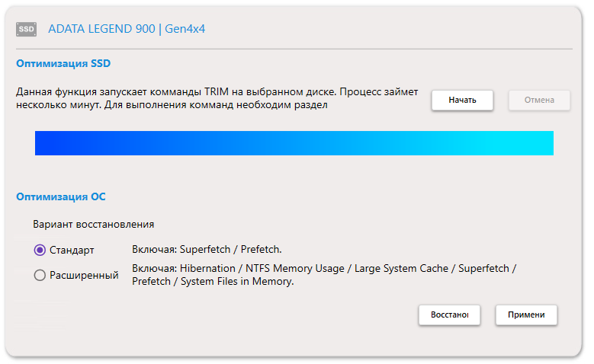Click the "Включая: Superfetch / Prefetch." description

207,249
